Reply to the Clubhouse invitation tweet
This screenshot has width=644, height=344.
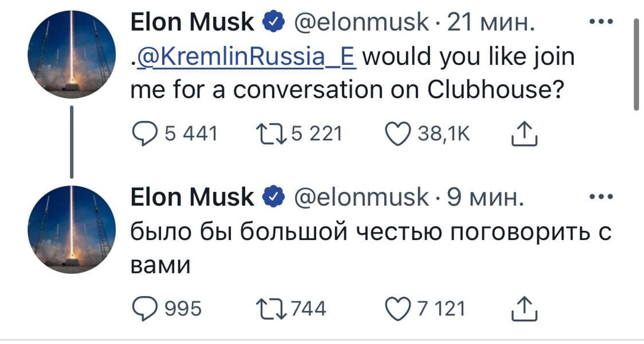(145, 134)
